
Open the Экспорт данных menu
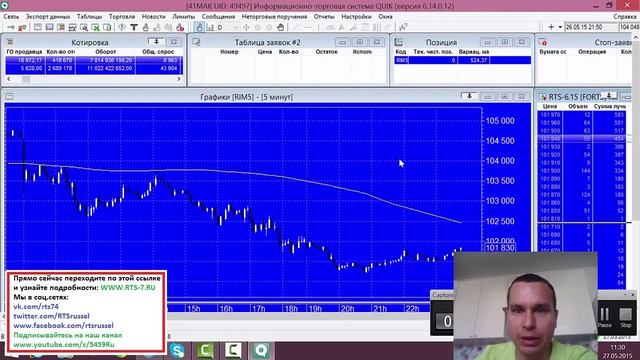(48, 17)
